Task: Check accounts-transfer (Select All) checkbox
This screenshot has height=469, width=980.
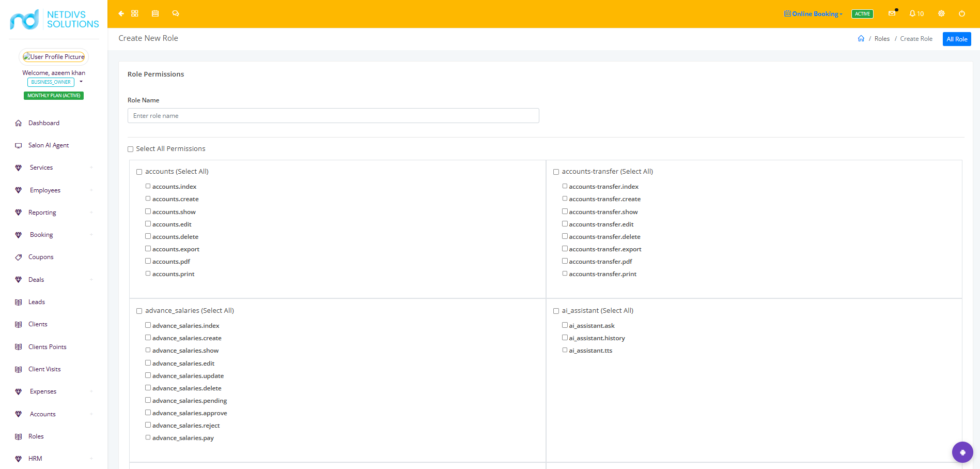Action: pyautogui.click(x=556, y=172)
